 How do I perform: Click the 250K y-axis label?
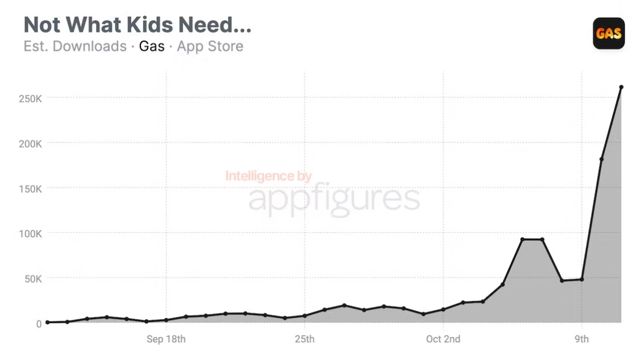click(31, 98)
